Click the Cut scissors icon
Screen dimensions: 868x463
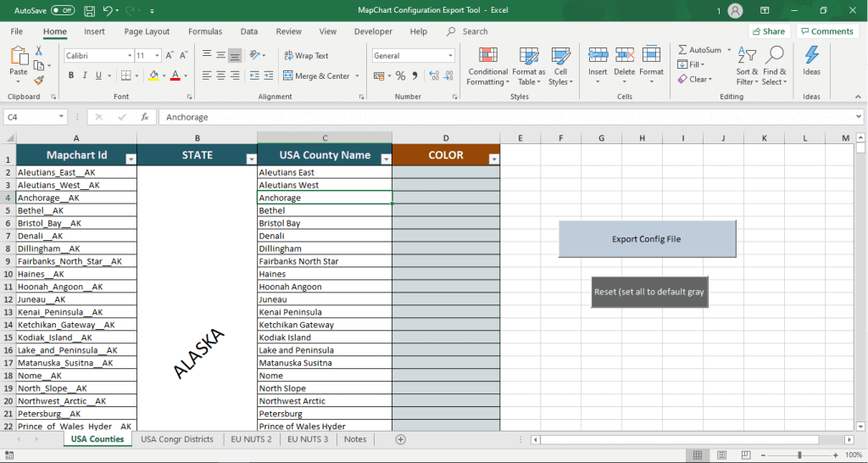[x=39, y=50]
